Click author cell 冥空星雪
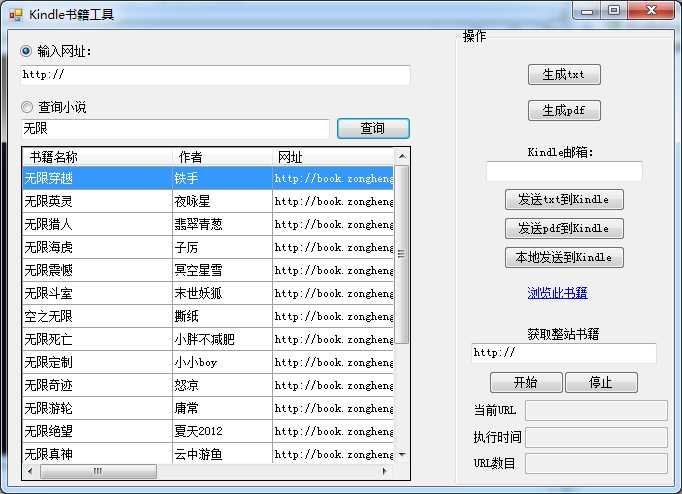This screenshot has width=682, height=494. pos(223,270)
